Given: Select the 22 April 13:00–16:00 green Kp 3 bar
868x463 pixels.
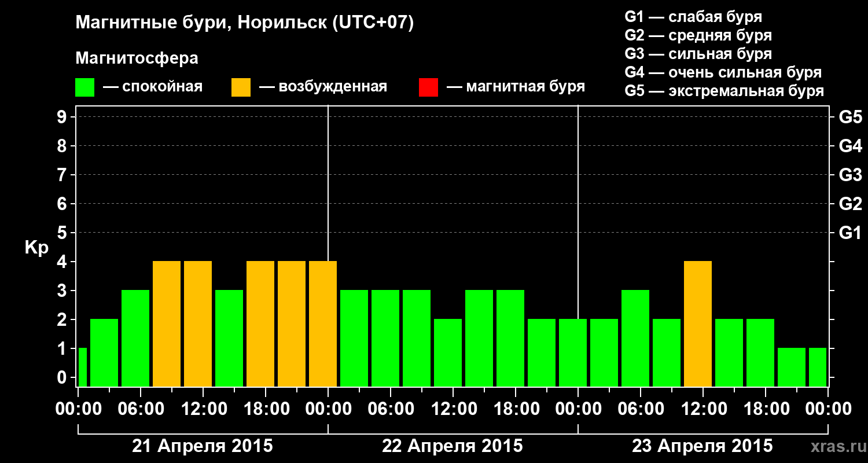Looking at the screenshot, I should point(479,338).
